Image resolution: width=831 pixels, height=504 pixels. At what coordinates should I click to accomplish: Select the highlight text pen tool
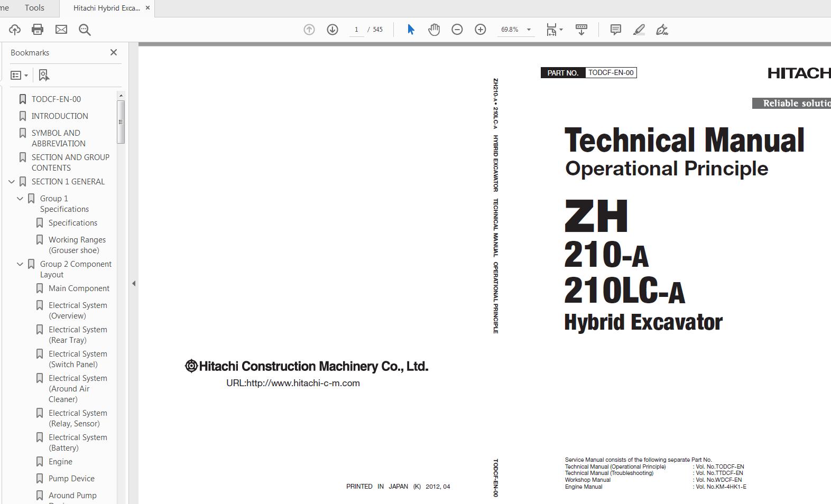[x=639, y=30]
